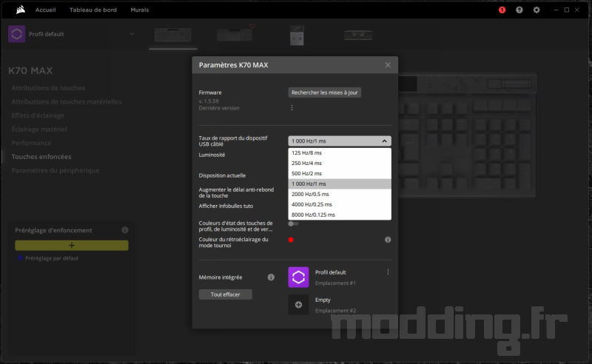The width and height of the screenshot is (592, 364).
Task: Show info for tournament mode backlight color
Action: point(388,240)
